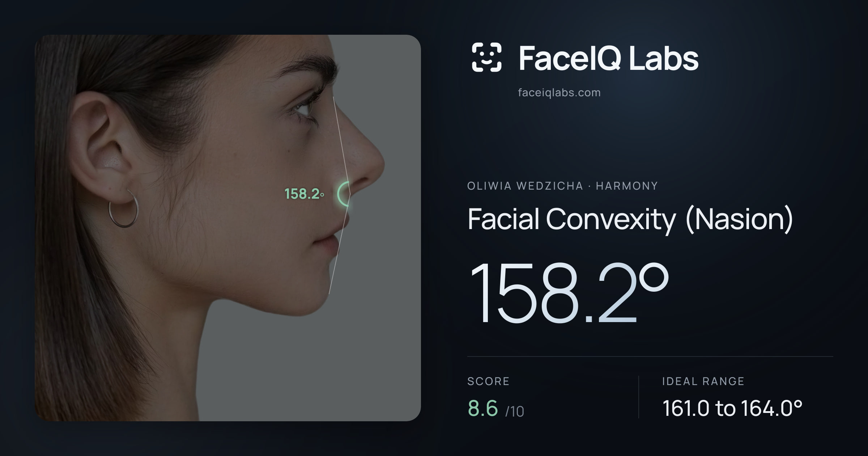The width and height of the screenshot is (868, 456).
Task: Click the FaceIQ Labs face-scan logo icon
Action: (x=486, y=57)
